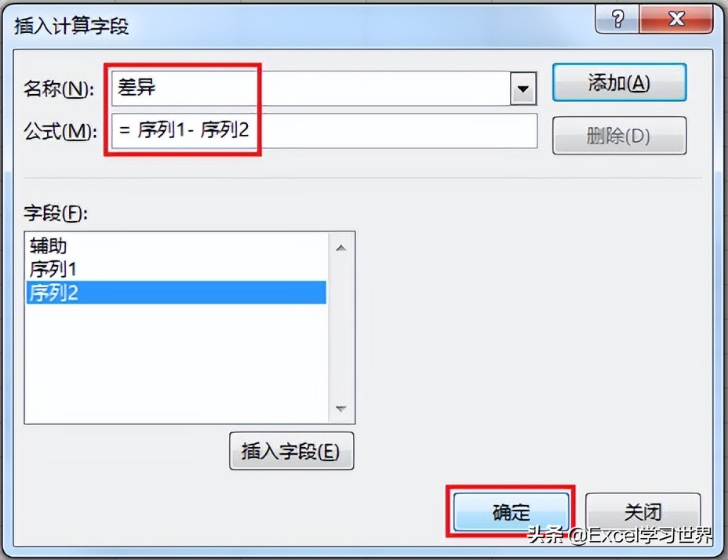The width and height of the screenshot is (728, 560).
Task: Select 辅助 in the fields list
Action: [x=177, y=246]
